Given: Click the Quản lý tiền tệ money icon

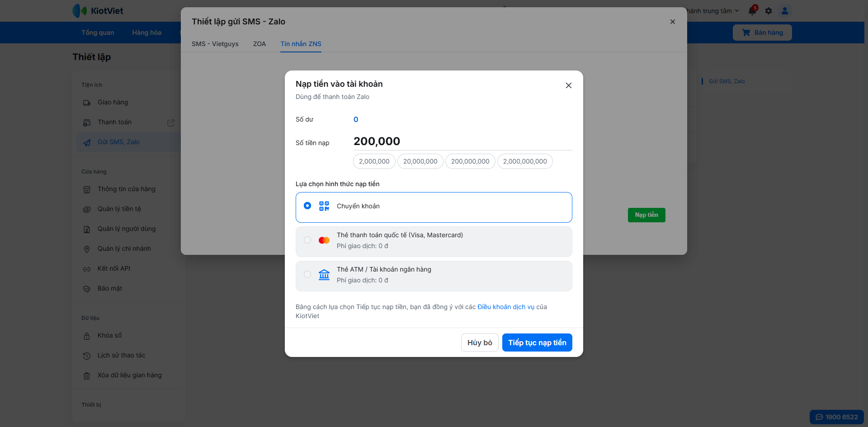Looking at the screenshot, I should click(x=87, y=210).
